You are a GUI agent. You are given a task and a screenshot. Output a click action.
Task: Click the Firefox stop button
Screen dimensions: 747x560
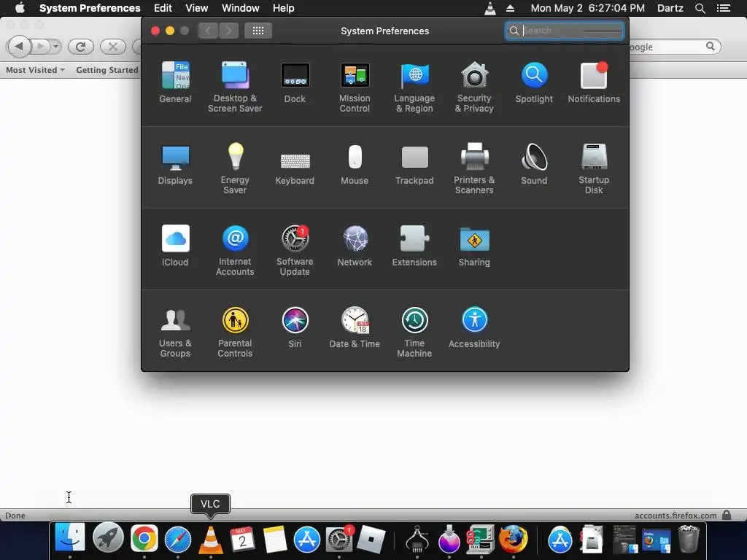(113, 46)
